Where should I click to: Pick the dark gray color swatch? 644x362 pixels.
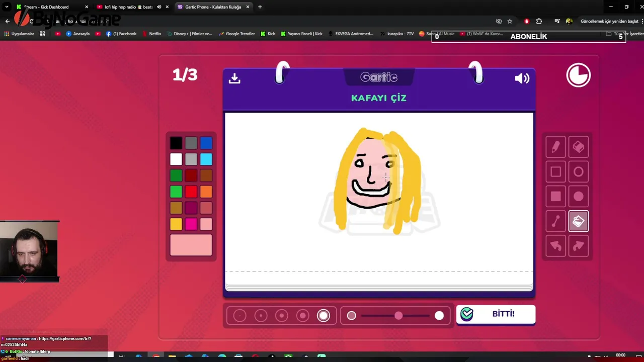pos(191,143)
